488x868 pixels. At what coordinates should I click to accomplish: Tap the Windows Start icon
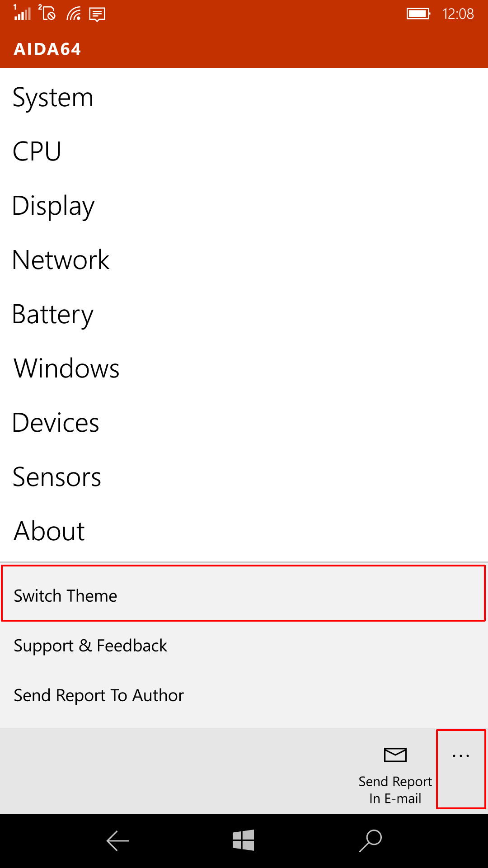pos(243,840)
